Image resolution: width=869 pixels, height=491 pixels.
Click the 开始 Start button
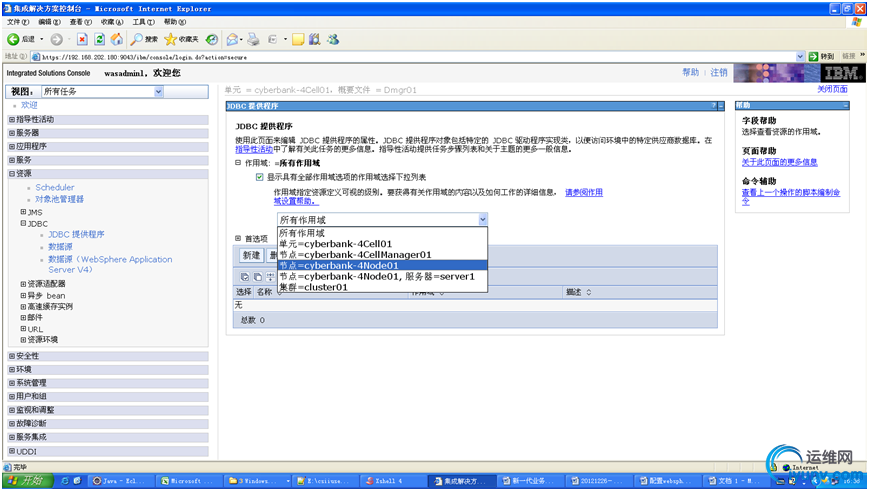coord(28,480)
